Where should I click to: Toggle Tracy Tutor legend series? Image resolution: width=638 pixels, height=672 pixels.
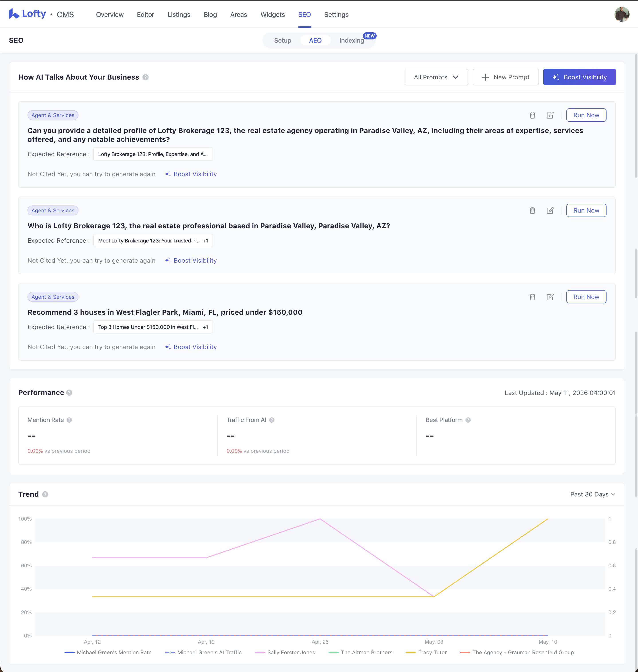pos(426,652)
